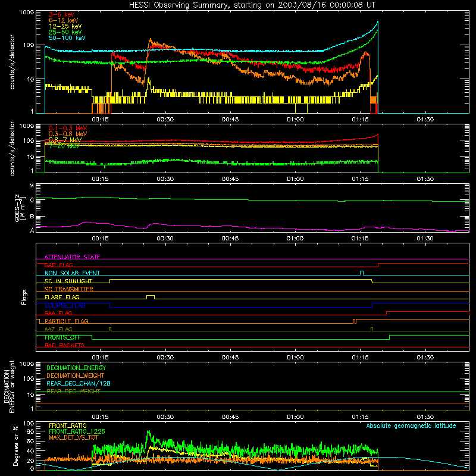Click the DECIMATION_WEIGHT legend entry
This screenshot has width=476, height=476.
76,375
